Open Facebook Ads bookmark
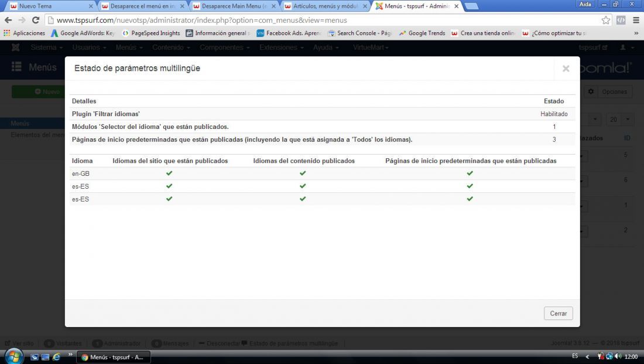The image size is (644, 364). [289, 33]
